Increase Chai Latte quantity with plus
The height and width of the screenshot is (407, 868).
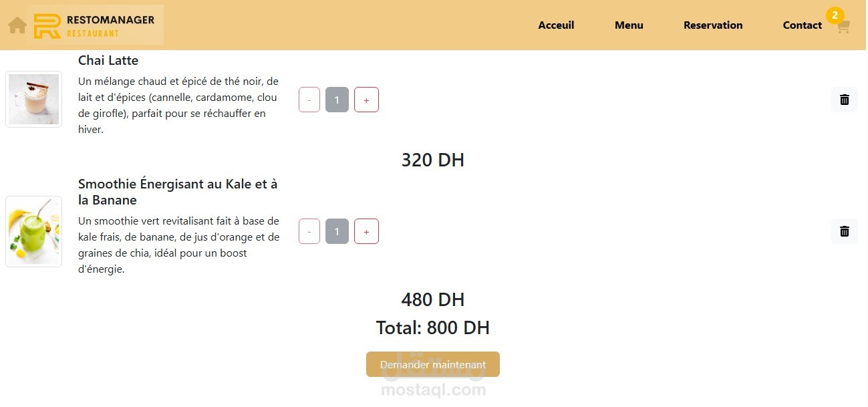coord(366,100)
